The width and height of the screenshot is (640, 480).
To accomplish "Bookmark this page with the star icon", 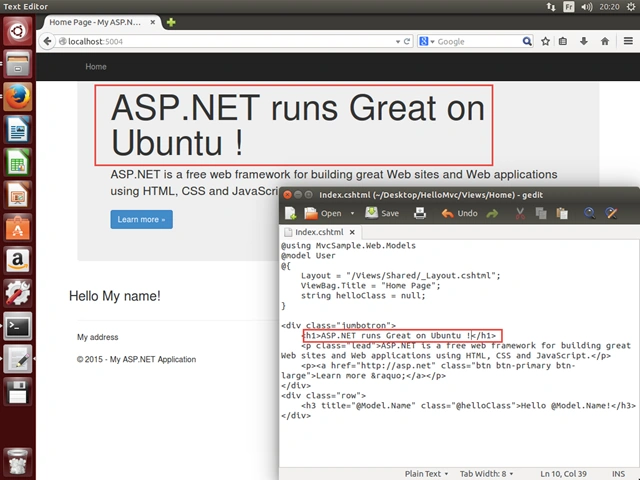I will (x=545, y=41).
